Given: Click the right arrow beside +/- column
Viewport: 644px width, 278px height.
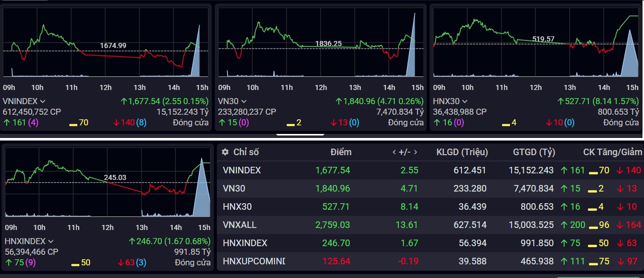Looking at the screenshot, I should [416, 152].
